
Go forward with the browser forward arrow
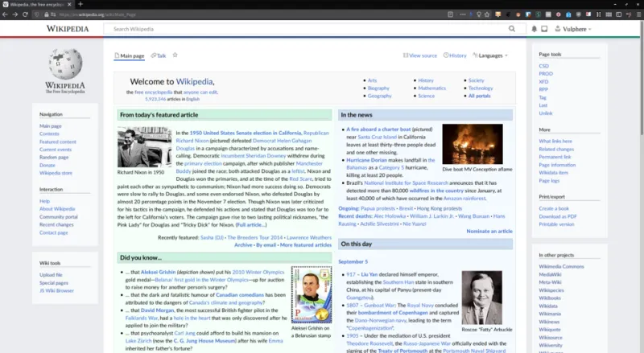(15, 14)
